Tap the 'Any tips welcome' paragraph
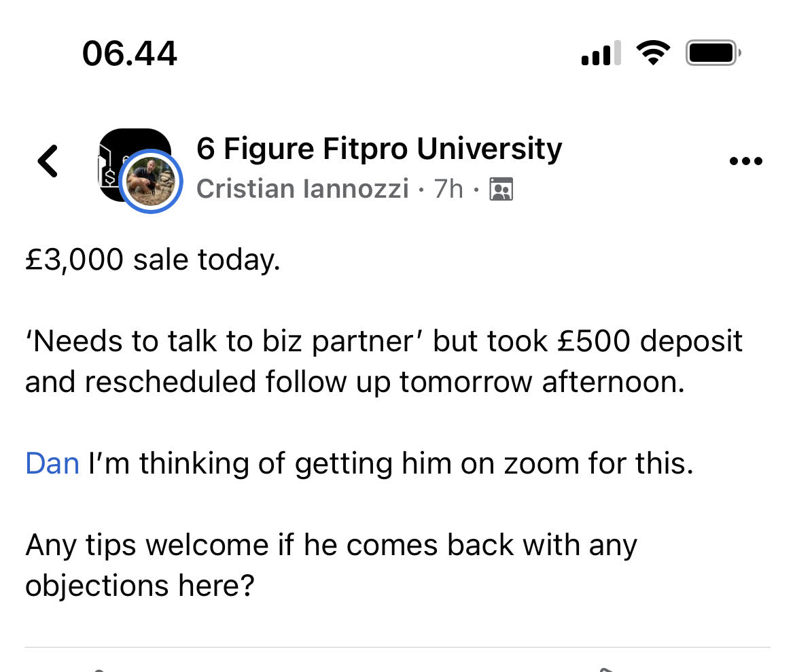The image size is (795, 672). pos(331,565)
